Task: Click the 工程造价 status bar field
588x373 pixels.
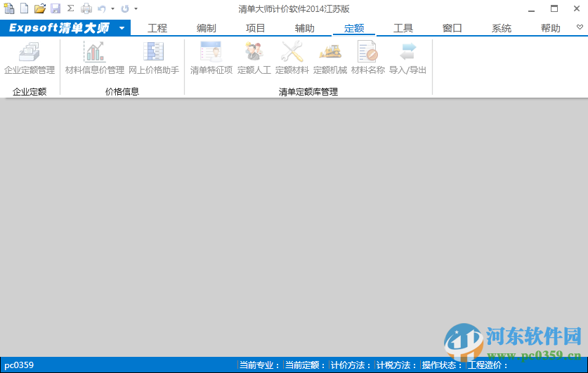Action: point(488,365)
